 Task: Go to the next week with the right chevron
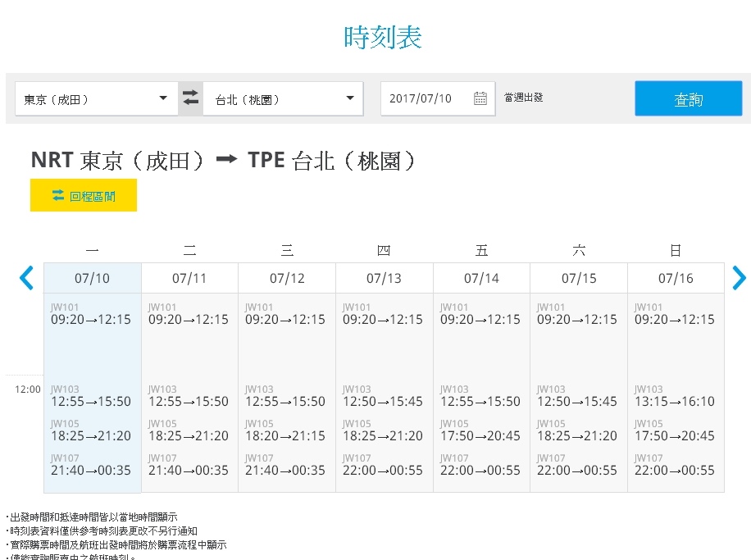coord(739,278)
